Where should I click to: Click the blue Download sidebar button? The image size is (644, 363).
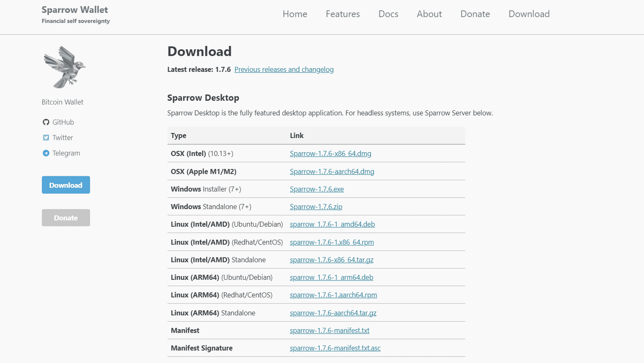[66, 185]
